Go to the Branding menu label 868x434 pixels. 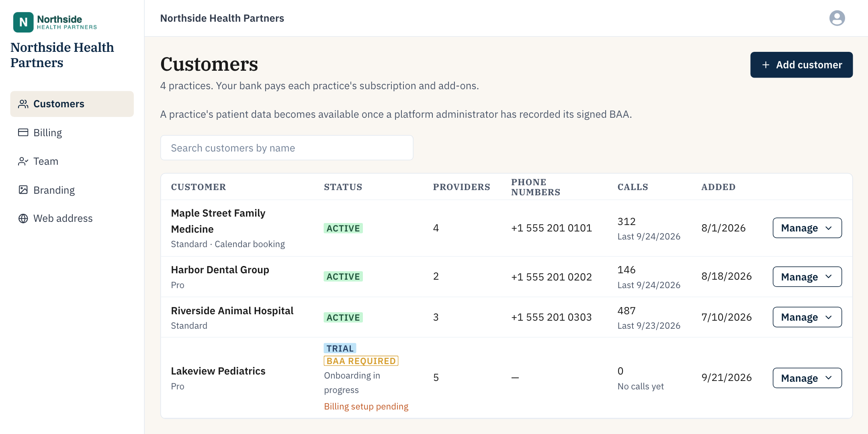(54, 190)
